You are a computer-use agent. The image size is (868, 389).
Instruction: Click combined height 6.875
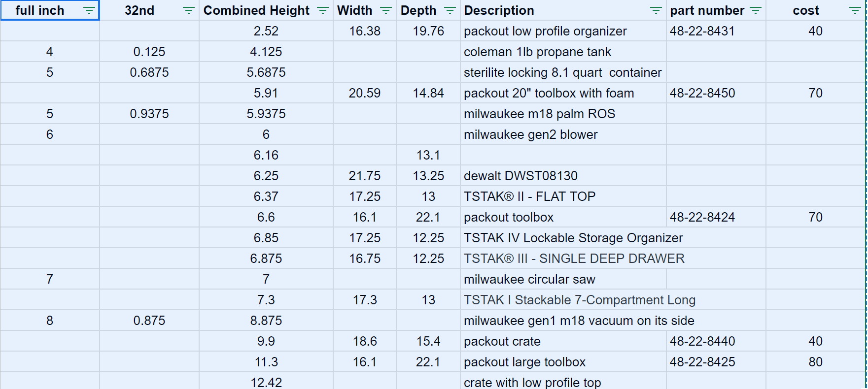[266, 259]
